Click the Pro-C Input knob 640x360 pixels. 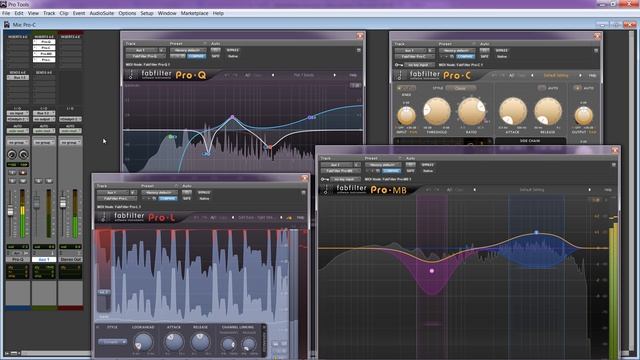pyautogui.click(x=406, y=116)
